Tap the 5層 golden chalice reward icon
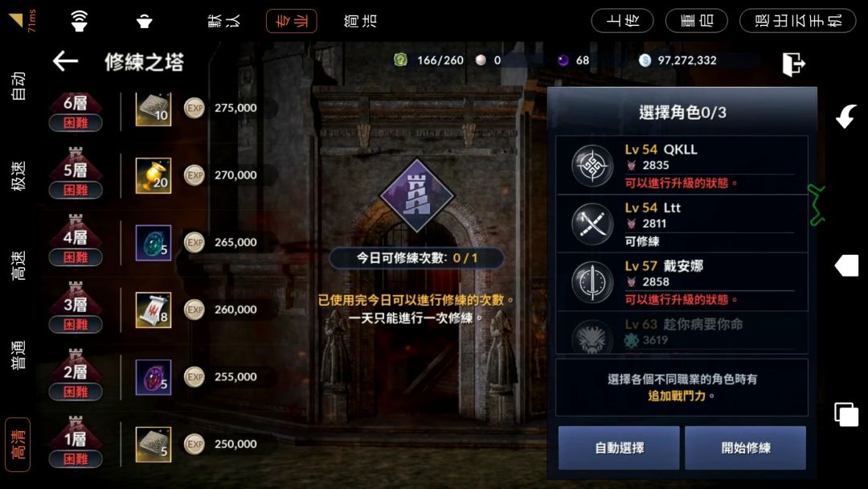The image size is (868, 489). [x=154, y=175]
